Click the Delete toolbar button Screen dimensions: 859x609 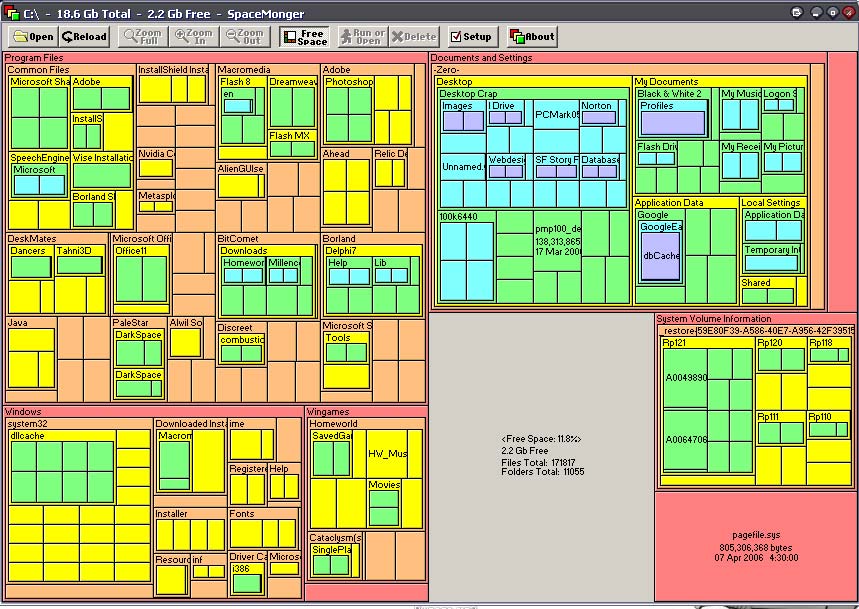414,37
